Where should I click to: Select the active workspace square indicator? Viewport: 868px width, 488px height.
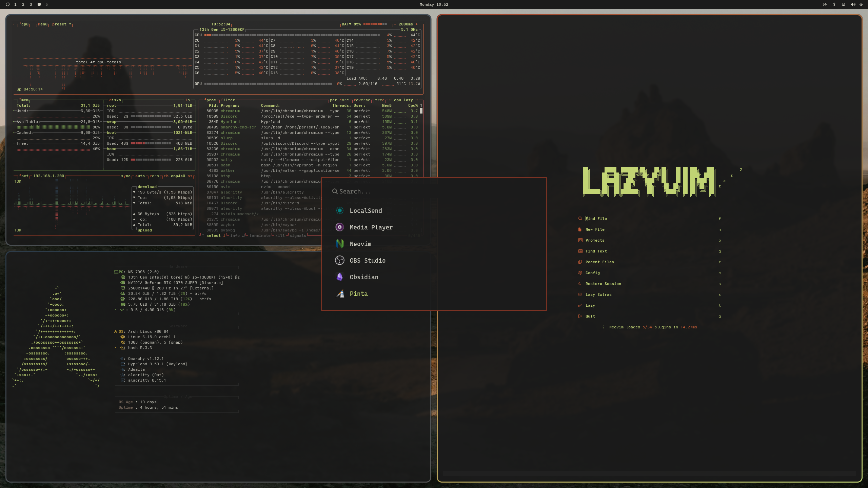pyautogui.click(x=39, y=4)
